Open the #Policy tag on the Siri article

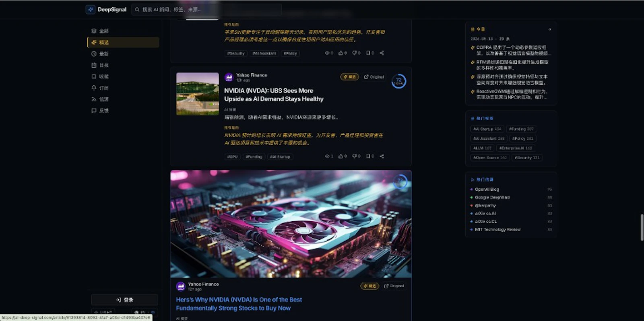[x=290, y=53]
